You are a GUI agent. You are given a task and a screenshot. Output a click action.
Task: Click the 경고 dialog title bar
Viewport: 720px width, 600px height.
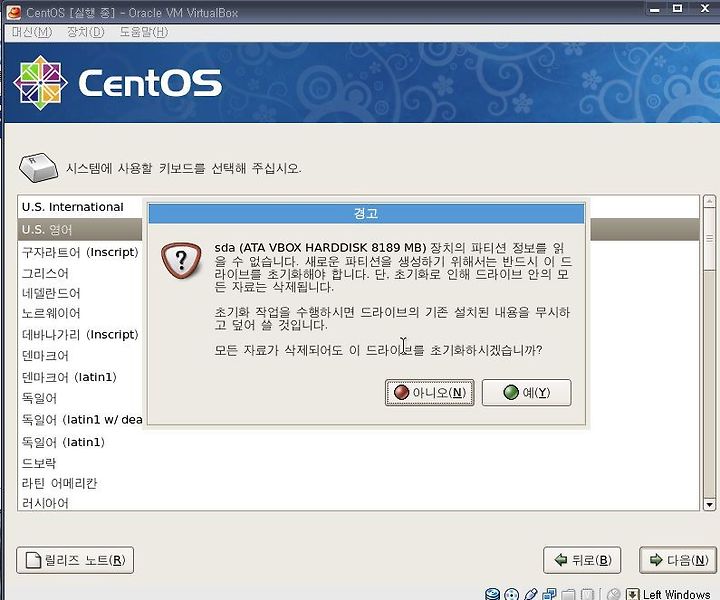(366, 213)
